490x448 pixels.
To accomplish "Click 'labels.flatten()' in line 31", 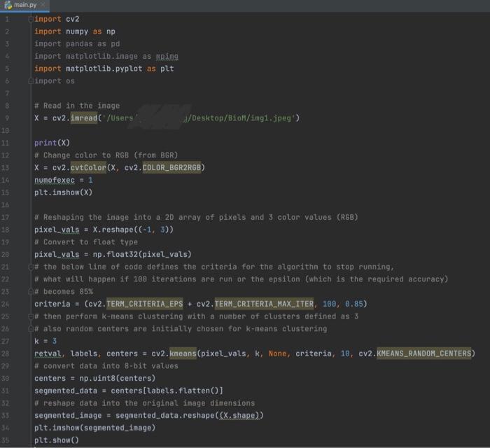I will coord(183,391).
